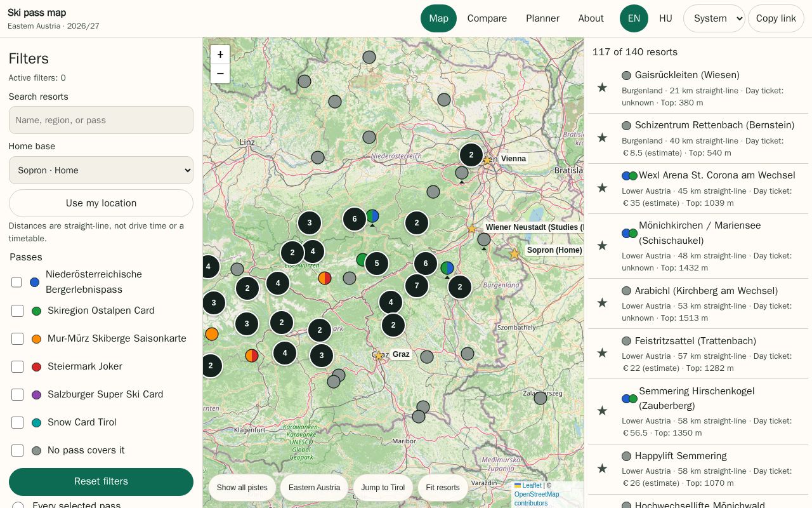Open the OpenStreetMap contributors link
Image resolution: width=812 pixels, height=508 pixels.
coord(537,498)
